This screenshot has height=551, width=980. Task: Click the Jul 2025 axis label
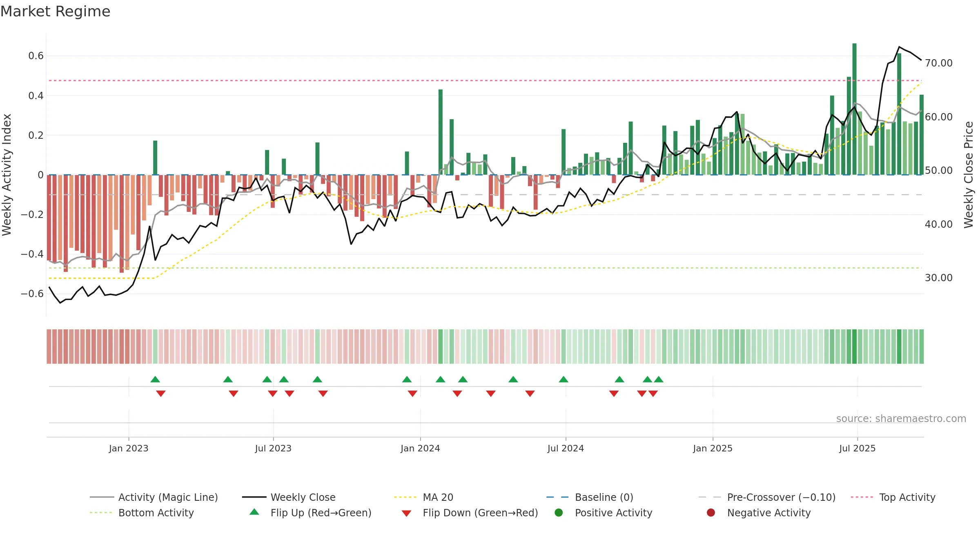click(x=857, y=448)
